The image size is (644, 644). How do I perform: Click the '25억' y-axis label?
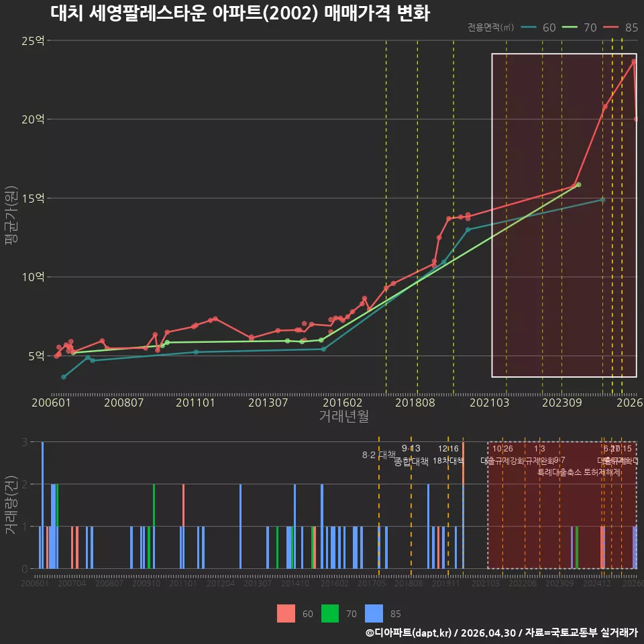(33, 41)
